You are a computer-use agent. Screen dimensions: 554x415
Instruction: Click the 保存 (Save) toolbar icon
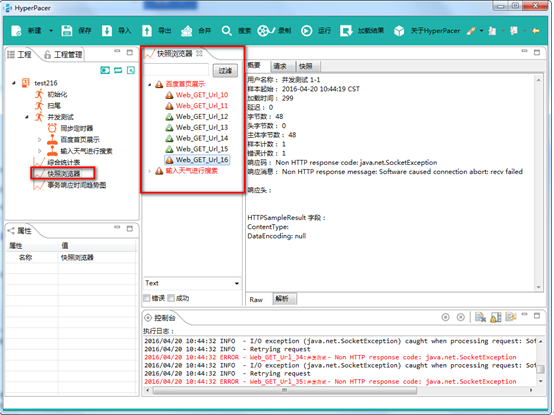(67, 31)
